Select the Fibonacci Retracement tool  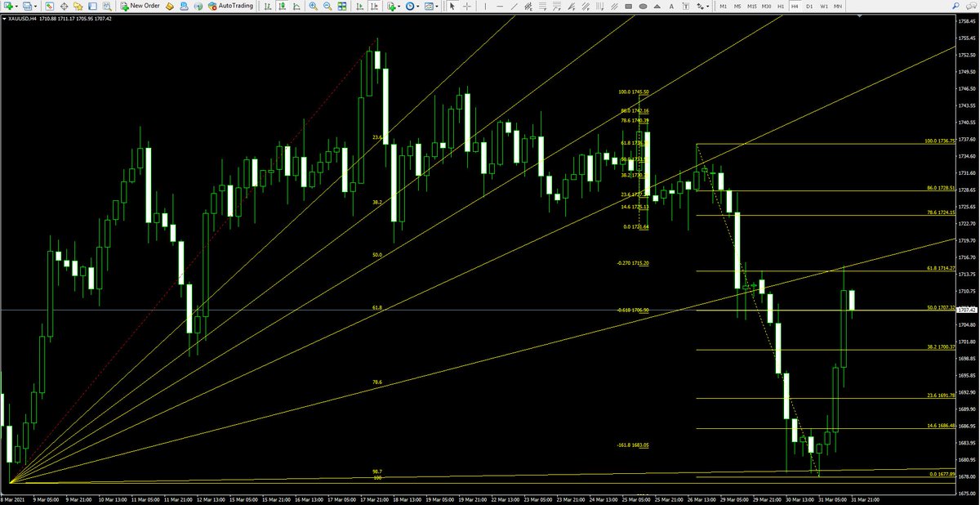pyautogui.click(x=542, y=6)
